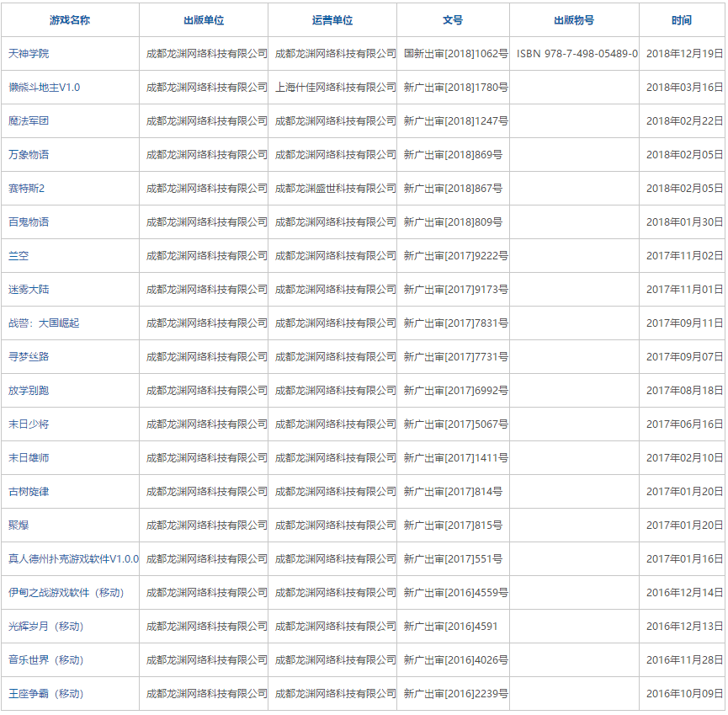Viewport: 728px width, 715px height.
Task: Open the 末日雄师 game link
Action: 29,458
